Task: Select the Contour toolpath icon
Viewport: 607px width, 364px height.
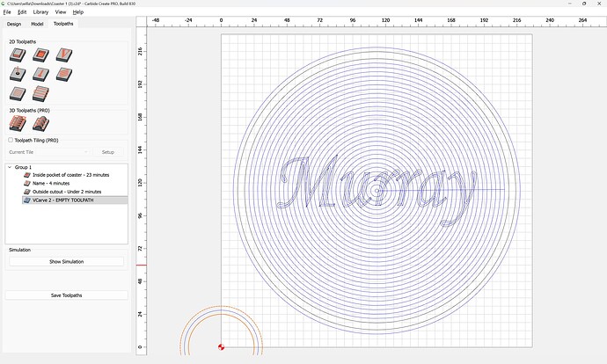Action: [17, 55]
